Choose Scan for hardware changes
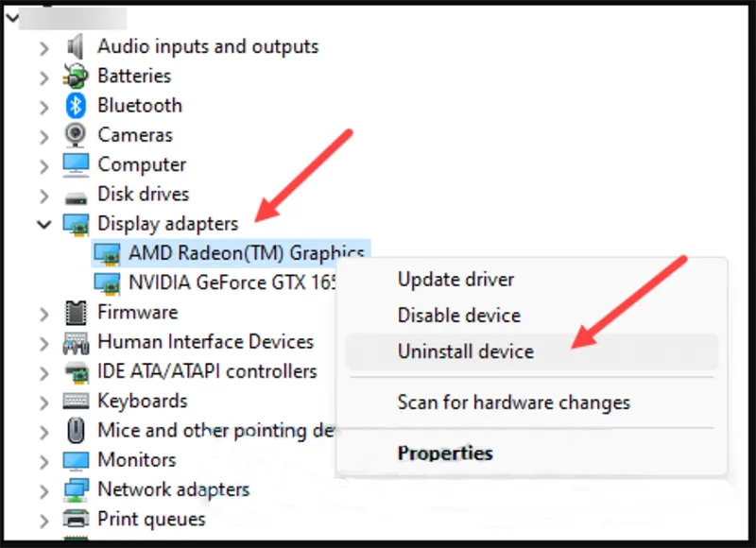The image size is (756, 548). (x=513, y=402)
